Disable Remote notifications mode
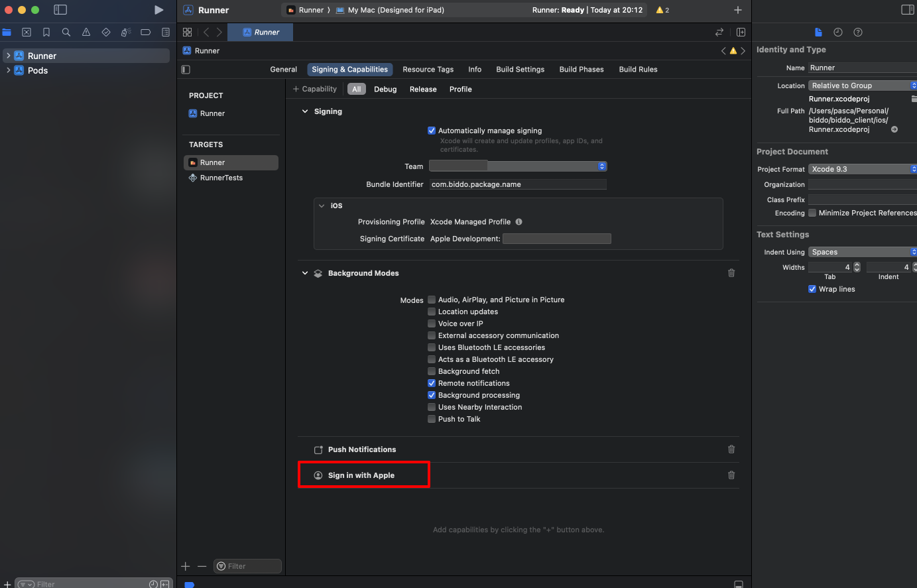 pos(432,383)
